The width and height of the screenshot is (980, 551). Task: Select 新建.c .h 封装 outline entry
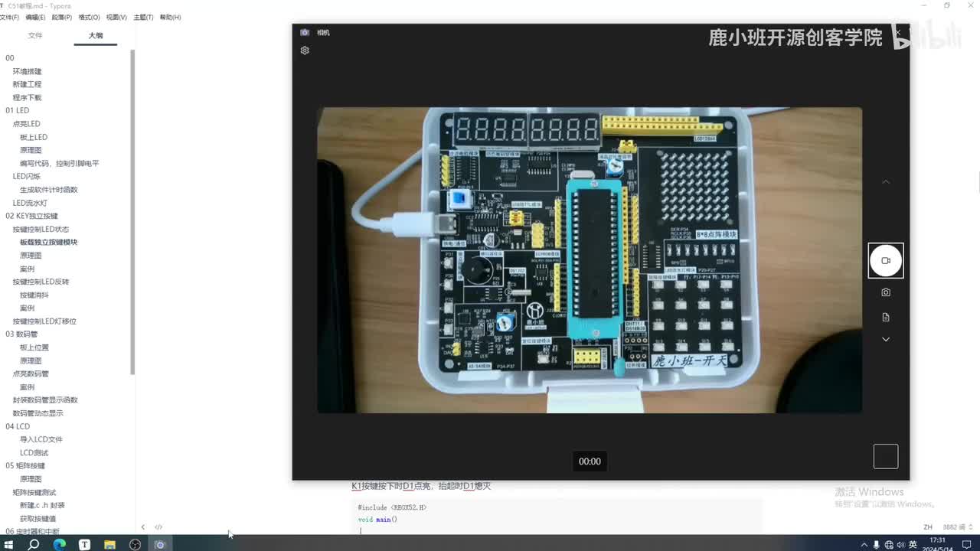[42, 505]
